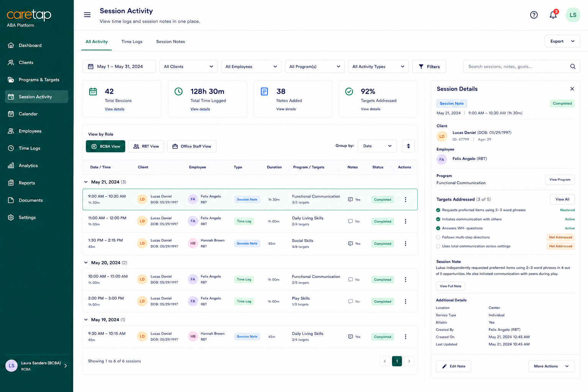Image resolution: width=588 pixels, height=392 pixels.
Task: Open the All Program(s) dropdown
Action: pos(315,67)
